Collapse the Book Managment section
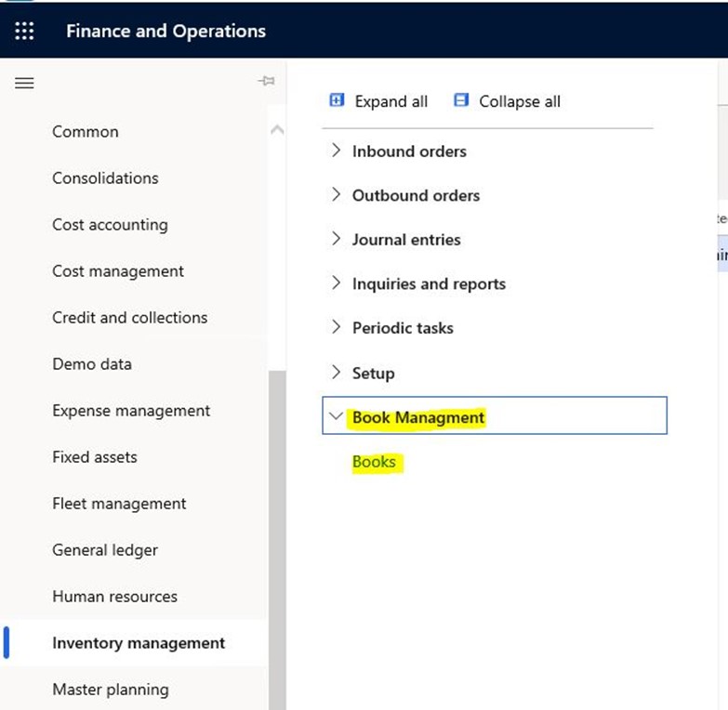The width and height of the screenshot is (728, 710). 337,417
